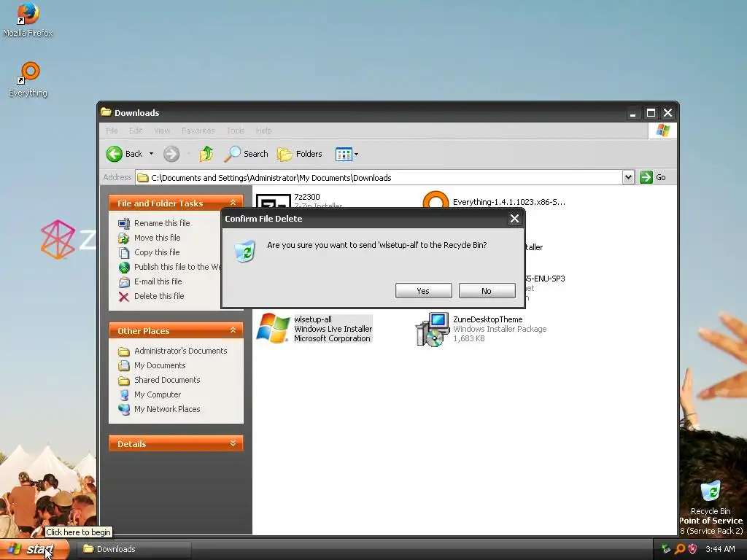Open the Tools menu
Screen dimensions: 747x560
[236, 131]
